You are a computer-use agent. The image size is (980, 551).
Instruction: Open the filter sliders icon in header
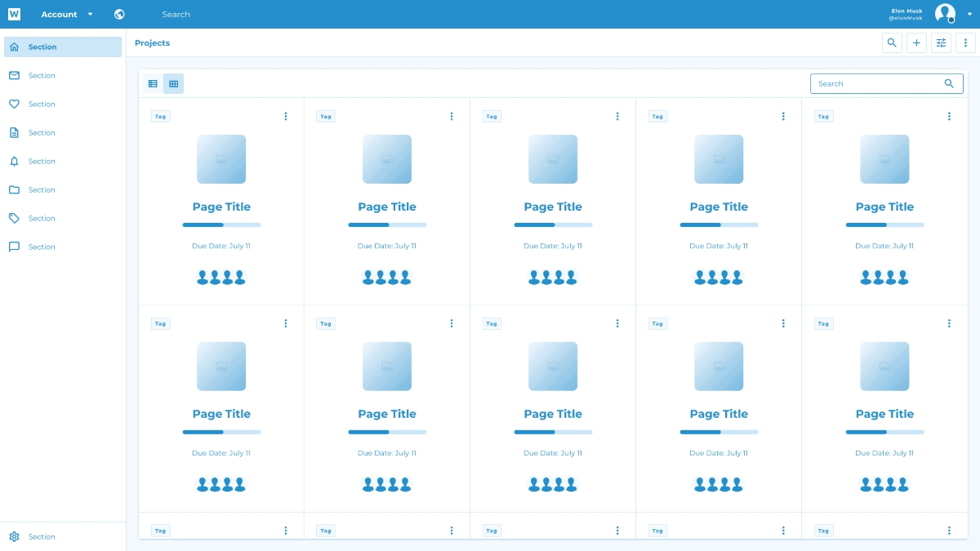941,43
